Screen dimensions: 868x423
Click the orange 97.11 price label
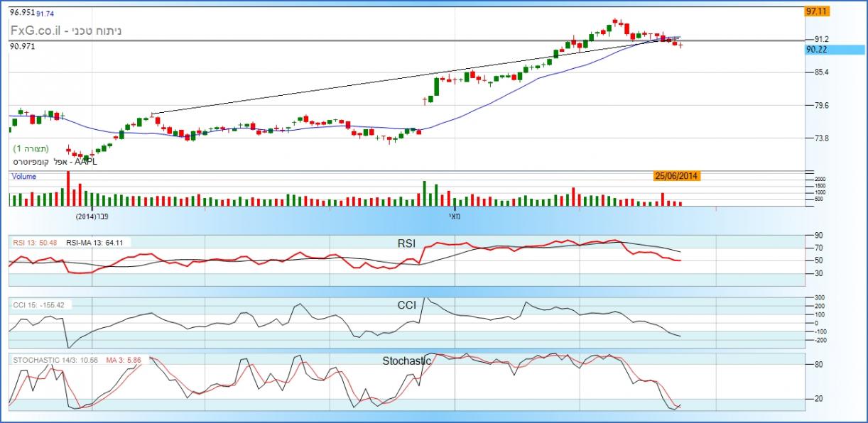click(817, 11)
